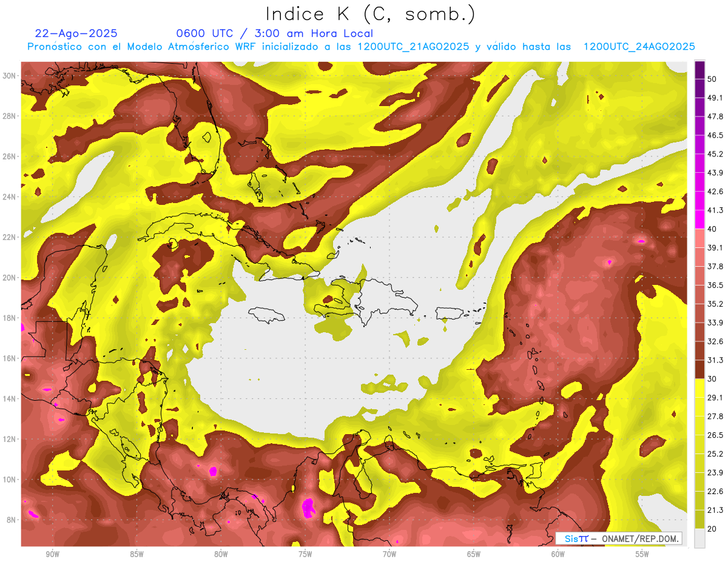The width and height of the screenshot is (728, 562).
Task: Click the '21.3' value on the color scale
Action: [715, 510]
